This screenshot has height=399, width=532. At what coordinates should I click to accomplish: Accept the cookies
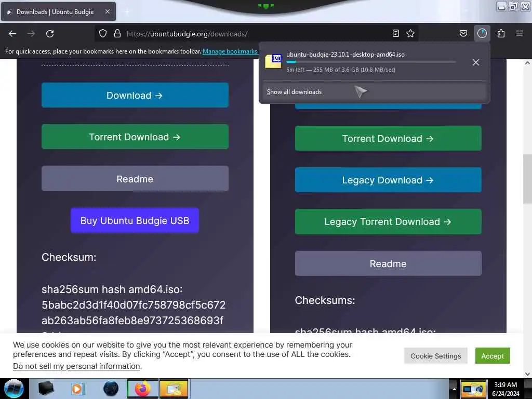coord(493,356)
